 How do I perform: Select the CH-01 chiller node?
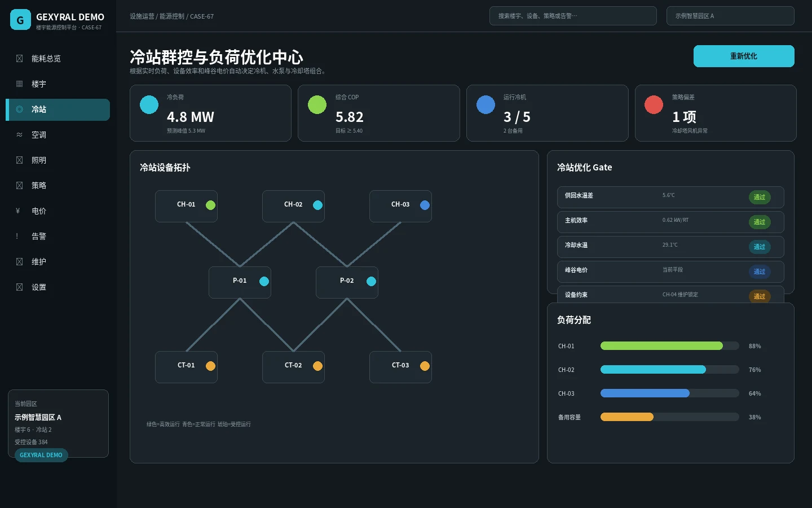coord(186,206)
